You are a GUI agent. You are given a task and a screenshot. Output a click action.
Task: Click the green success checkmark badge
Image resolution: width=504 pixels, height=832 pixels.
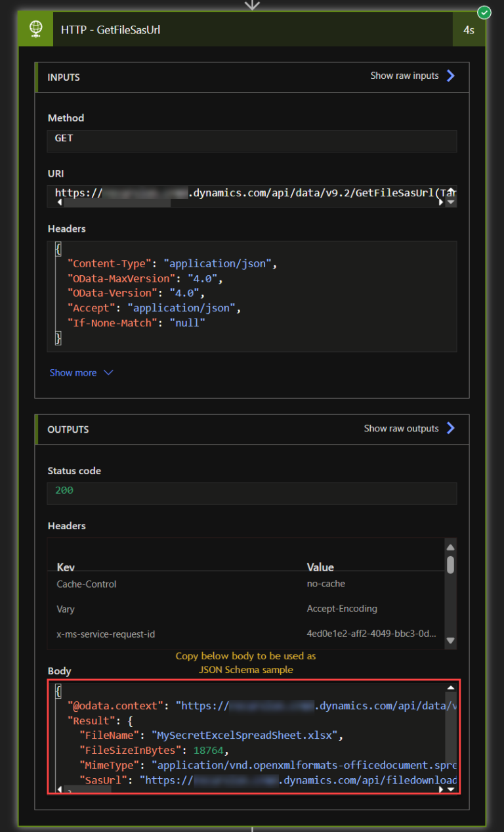tap(484, 12)
